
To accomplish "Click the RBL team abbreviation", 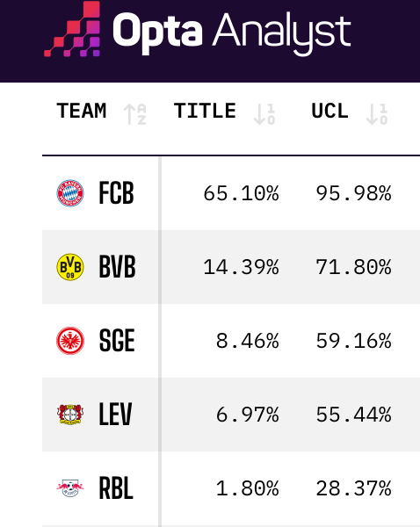I will click(x=116, y=488).
